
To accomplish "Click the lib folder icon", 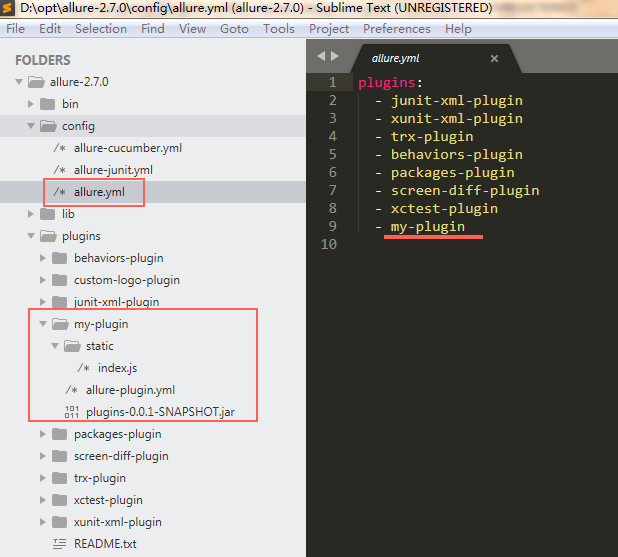I will tap(48, 214).
